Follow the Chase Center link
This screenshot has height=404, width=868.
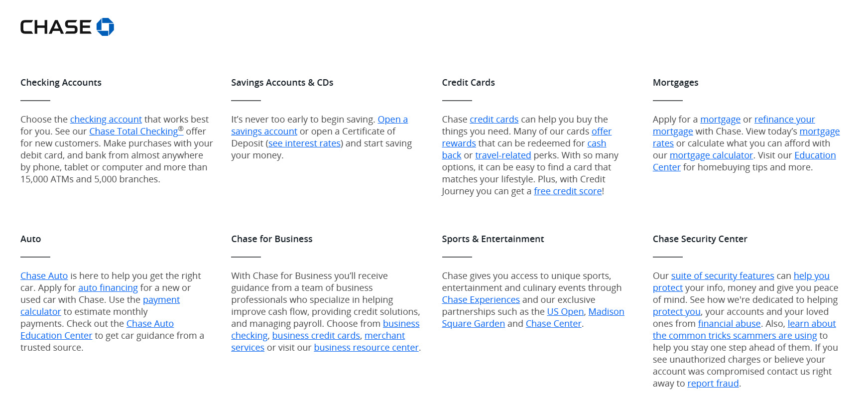pos(553,324)
